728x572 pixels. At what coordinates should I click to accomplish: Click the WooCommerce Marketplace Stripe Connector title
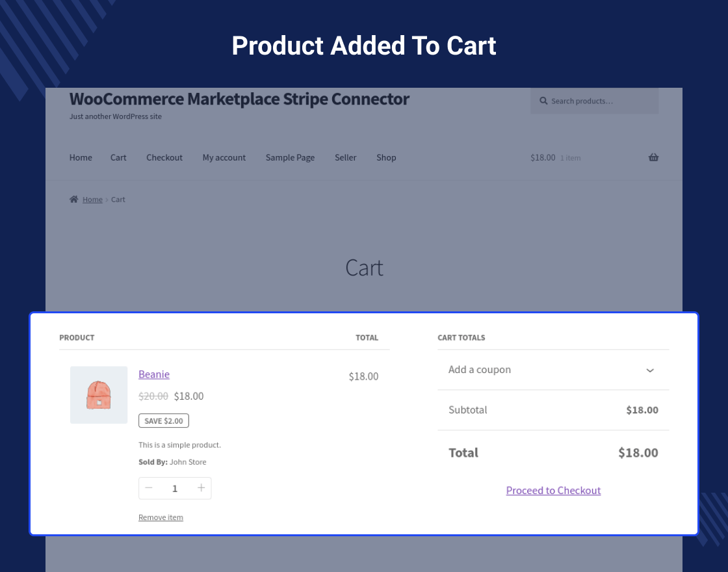click(239, 99)
